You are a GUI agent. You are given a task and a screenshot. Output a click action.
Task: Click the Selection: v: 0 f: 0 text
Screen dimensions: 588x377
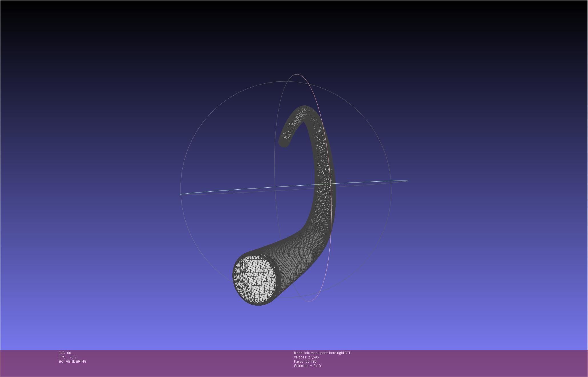click(x=307, y=366)
